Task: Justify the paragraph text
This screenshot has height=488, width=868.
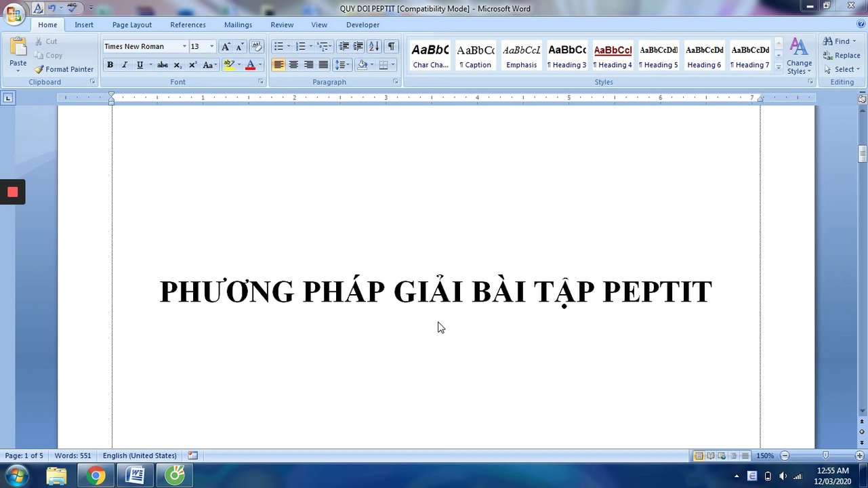Action: [x=323, y=65]
